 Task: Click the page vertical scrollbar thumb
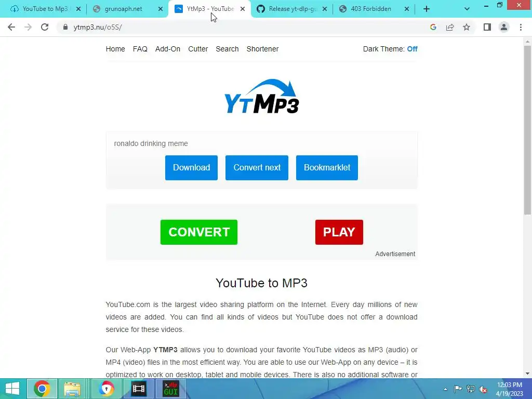click(527, 130)
